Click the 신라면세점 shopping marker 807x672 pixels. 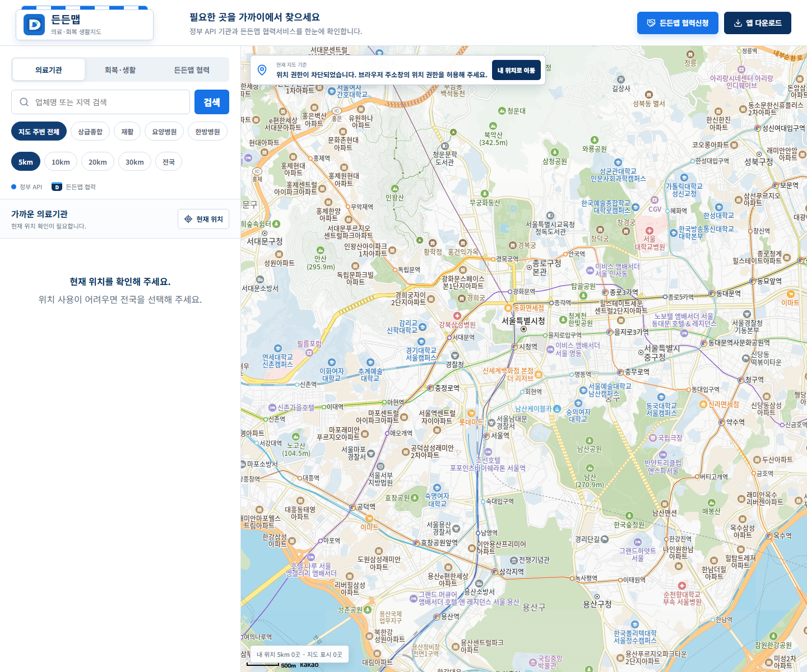click(x=703, y=404)
